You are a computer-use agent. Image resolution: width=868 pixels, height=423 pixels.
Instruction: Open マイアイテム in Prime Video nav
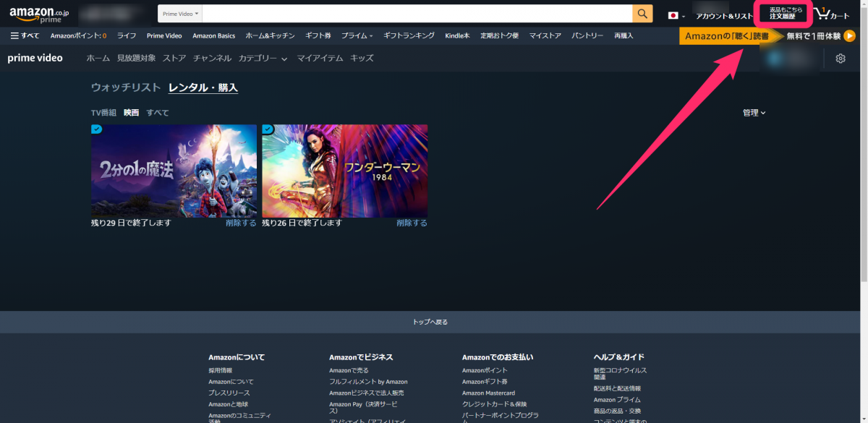pos(320,59)
